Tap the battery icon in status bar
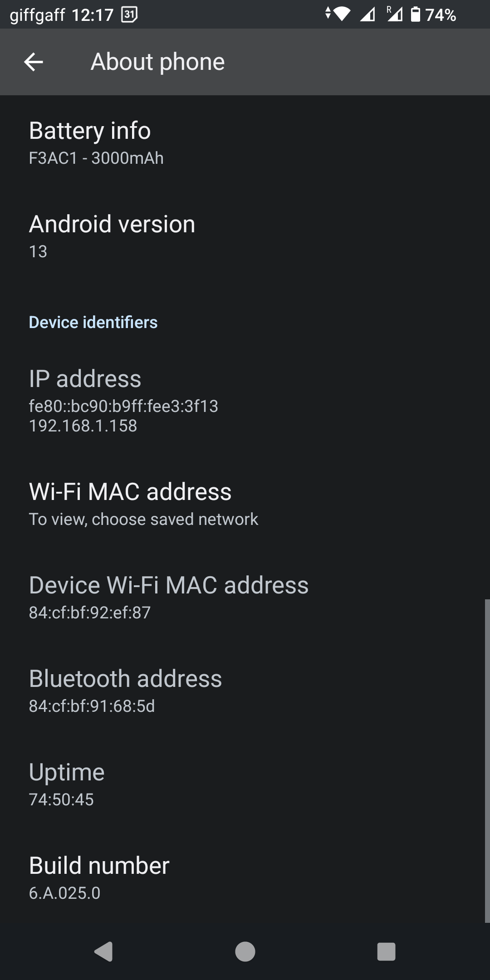Image resolution: width=490 pixels, height=980 pixels. pos(415,15)
